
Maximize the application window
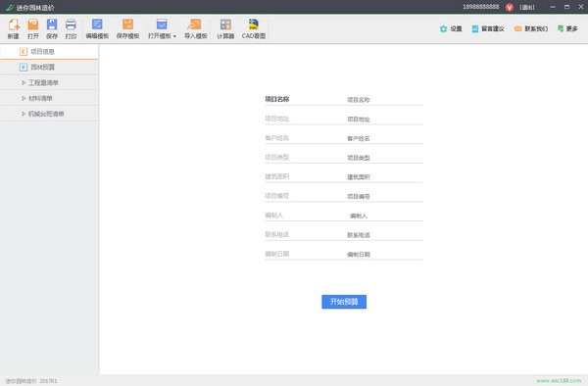[x=566, y=7]
